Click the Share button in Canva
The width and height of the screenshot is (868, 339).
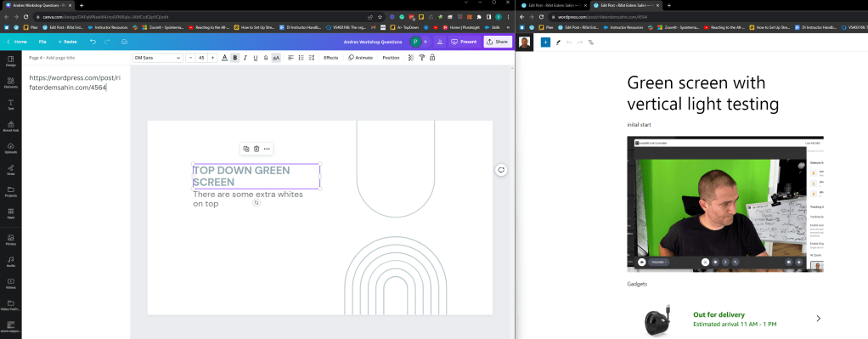coord(497,42)
